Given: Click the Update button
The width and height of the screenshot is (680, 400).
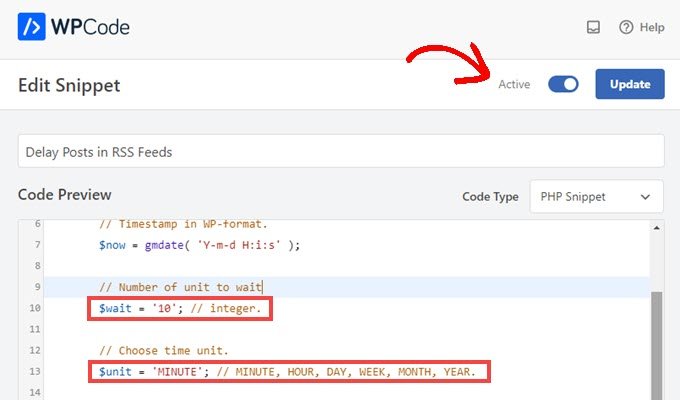Looking at the screenshot, I should coord(630,84).
